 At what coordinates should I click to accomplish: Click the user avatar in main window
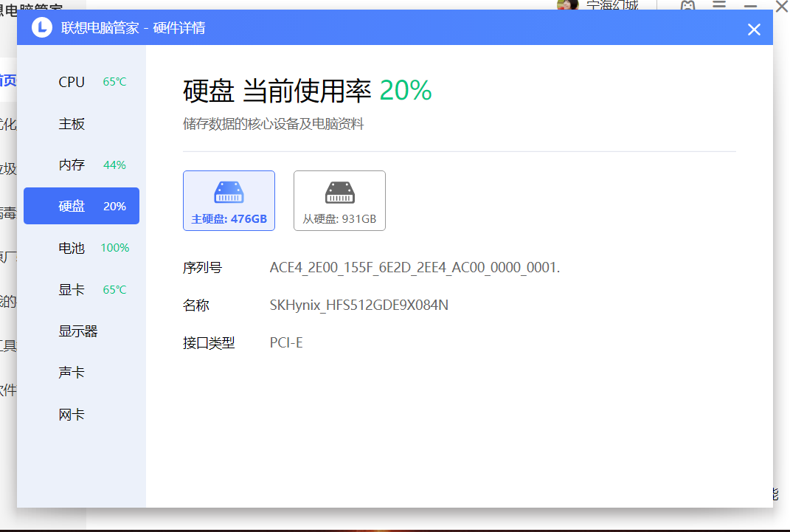coord(568,4)
